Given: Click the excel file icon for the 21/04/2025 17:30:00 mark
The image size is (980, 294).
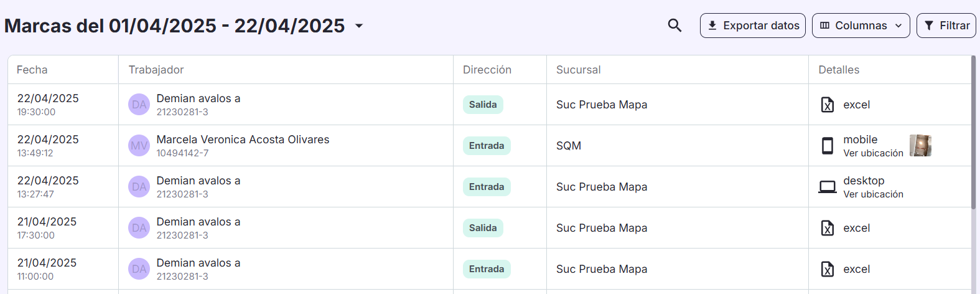Looking at the screenshot, I should 828,228.
